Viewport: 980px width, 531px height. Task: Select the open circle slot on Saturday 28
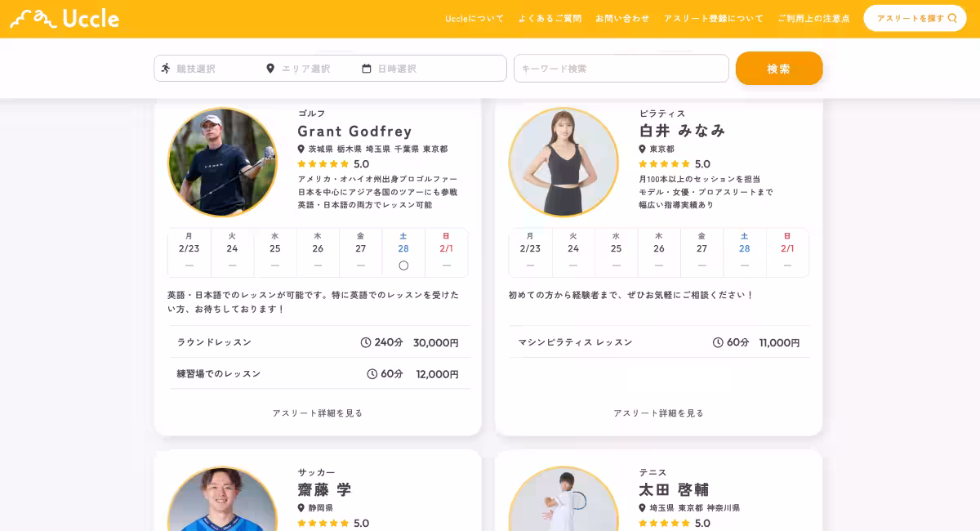point(403,265)
